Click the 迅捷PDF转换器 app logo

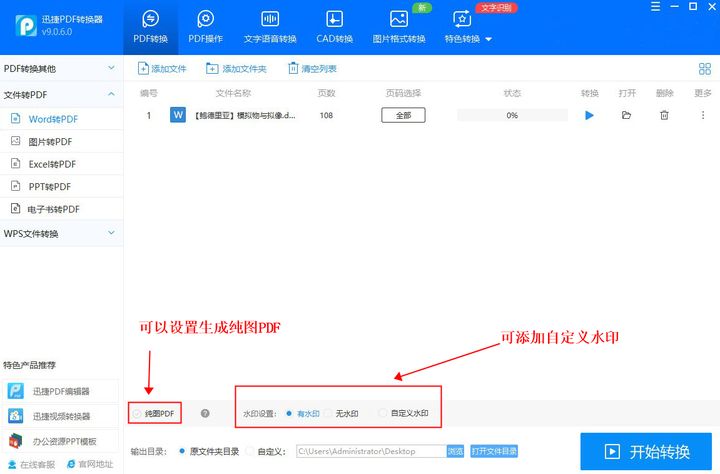(x=26, y=25)
